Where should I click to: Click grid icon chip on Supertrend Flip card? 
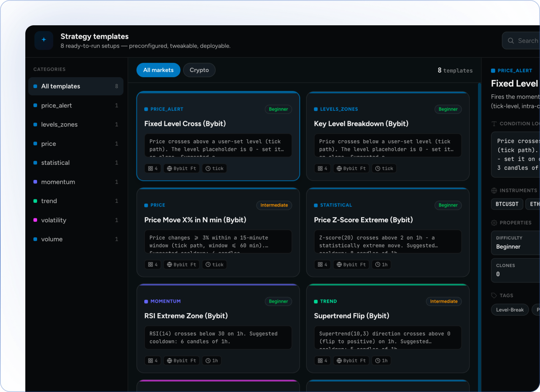coord(322,361)
